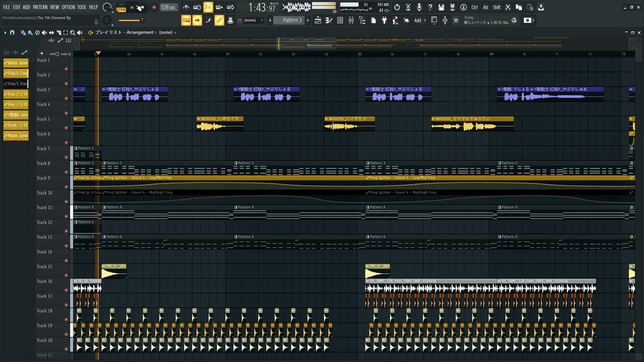This screenshot has height=362, width=644.
Task: Open the PATTERN menu
Action: pyautogui.click(x=40, y=7)
